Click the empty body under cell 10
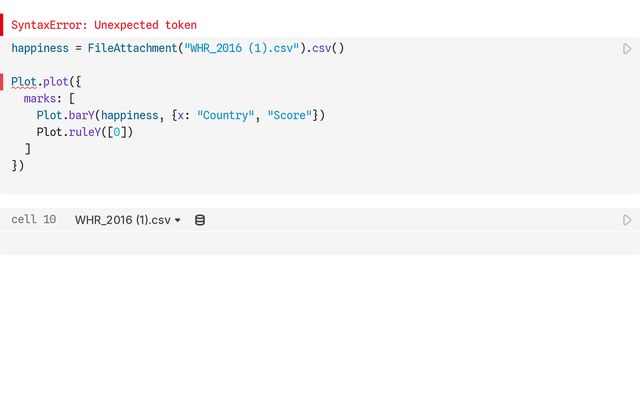The height and width of the screenshot is (400, 640). [320, 243]
